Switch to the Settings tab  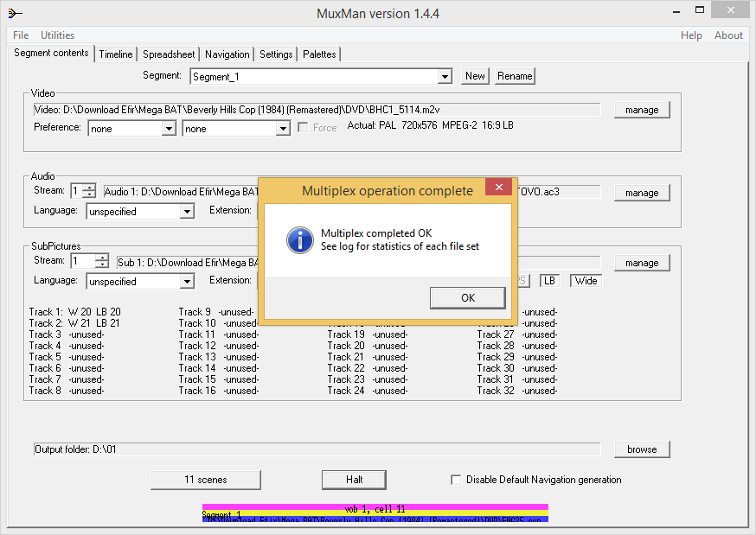(276, 54)
